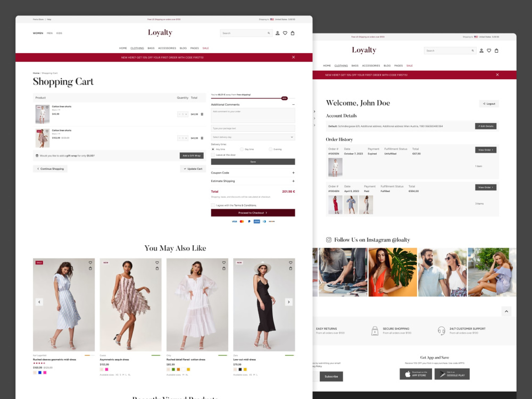Click the Google Play download button
This screenshot has width=532, height=399.
452,374
